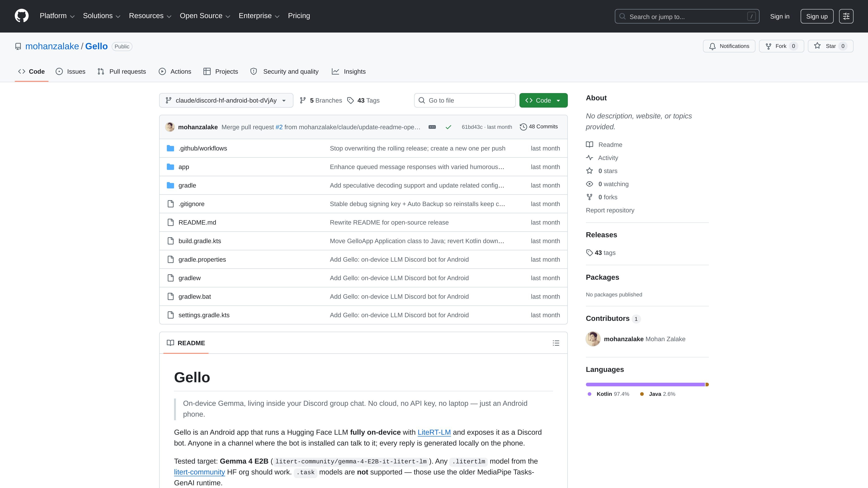
Task: Focus the Search or jump to field
Action: 687,16
